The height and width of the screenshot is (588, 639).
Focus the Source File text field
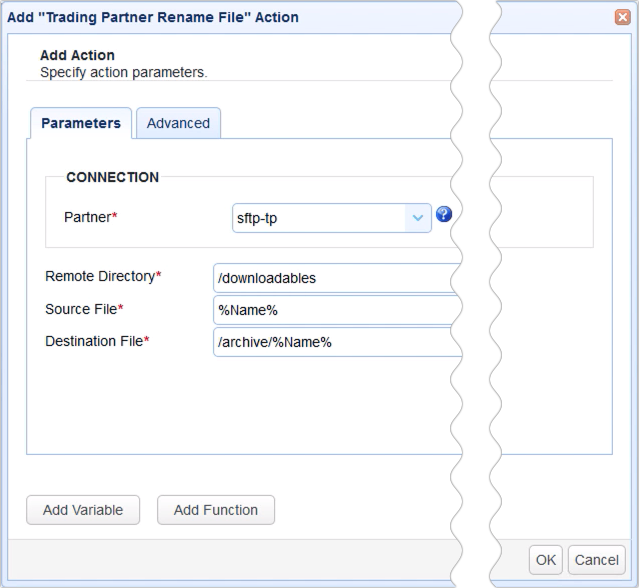pyautogui.click(x=330, y=310)
